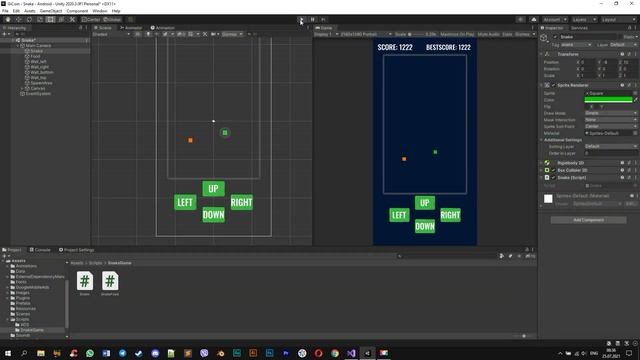This screenshot has width=640, height=360.
Task: Open the Collab history icon beside cloud
Action: [520, 20]
